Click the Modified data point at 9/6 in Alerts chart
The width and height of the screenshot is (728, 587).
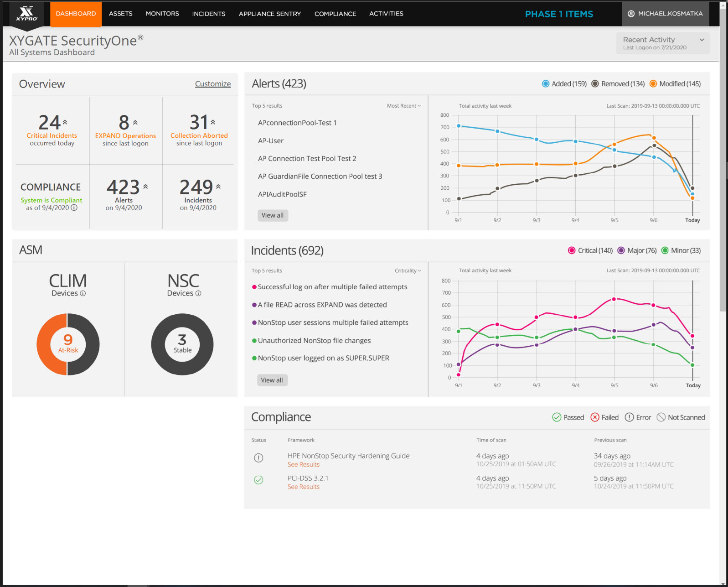[654, 138]
